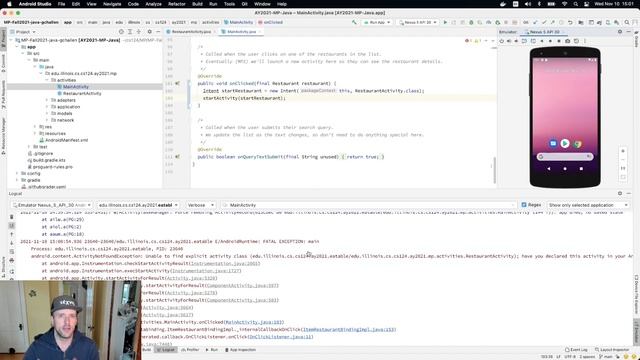The image size is (640, 360).
Task: Click Scroll to End icon in Logcat
Action: (11, 226)
